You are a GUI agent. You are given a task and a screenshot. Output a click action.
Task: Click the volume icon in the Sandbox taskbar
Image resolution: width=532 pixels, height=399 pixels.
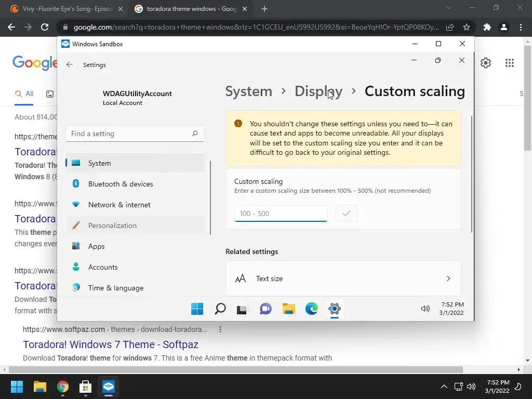[425, 309]
